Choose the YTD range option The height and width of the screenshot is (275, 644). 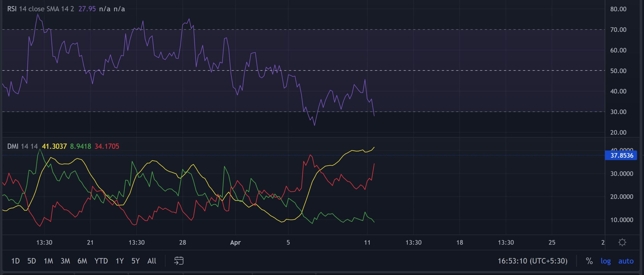point(101,261)
